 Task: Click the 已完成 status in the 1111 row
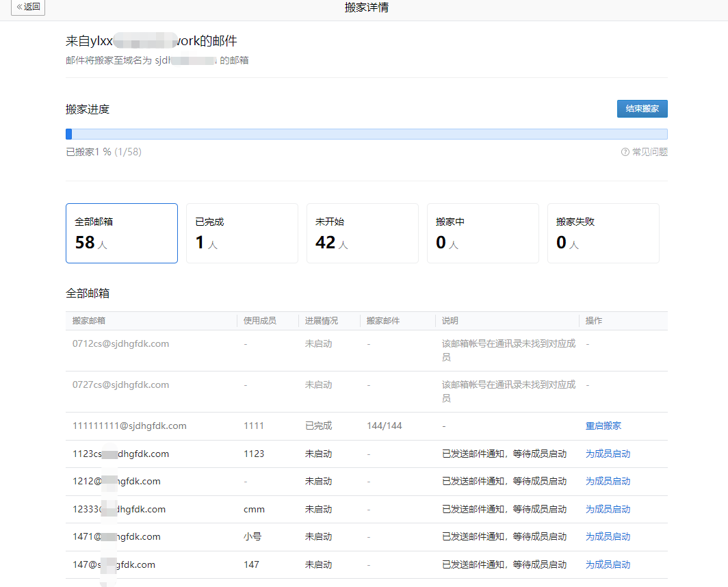point(319,426)
